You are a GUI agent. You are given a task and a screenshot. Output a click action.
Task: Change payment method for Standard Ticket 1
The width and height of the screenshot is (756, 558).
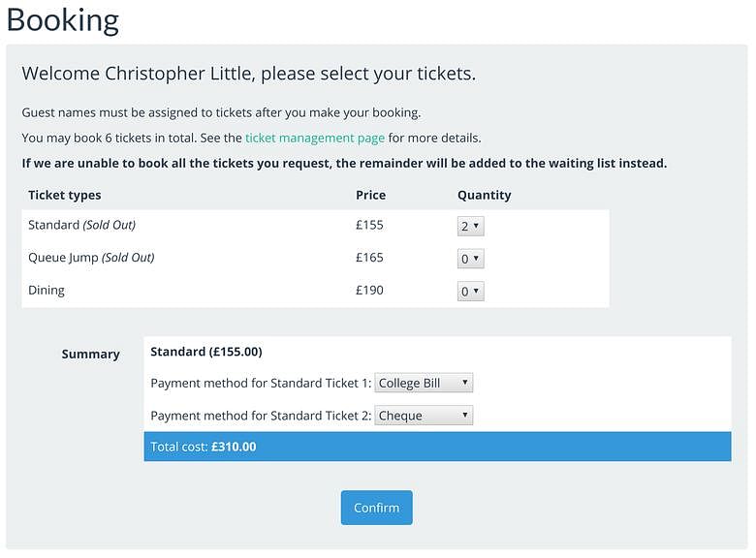click(x=424, y=383)
